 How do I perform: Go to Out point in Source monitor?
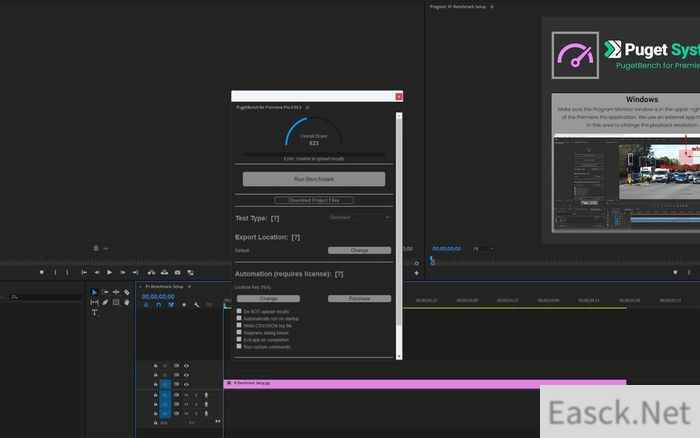pyautogui.click(x=135, y=272)
